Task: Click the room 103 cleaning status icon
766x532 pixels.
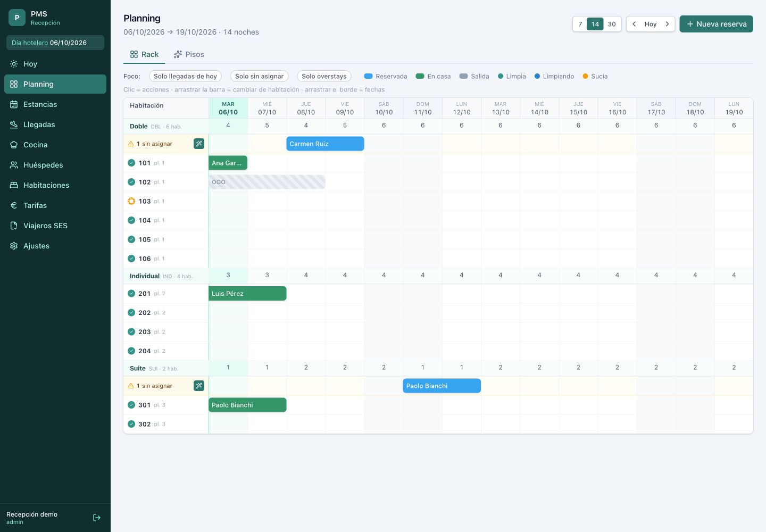Action: 131,201
